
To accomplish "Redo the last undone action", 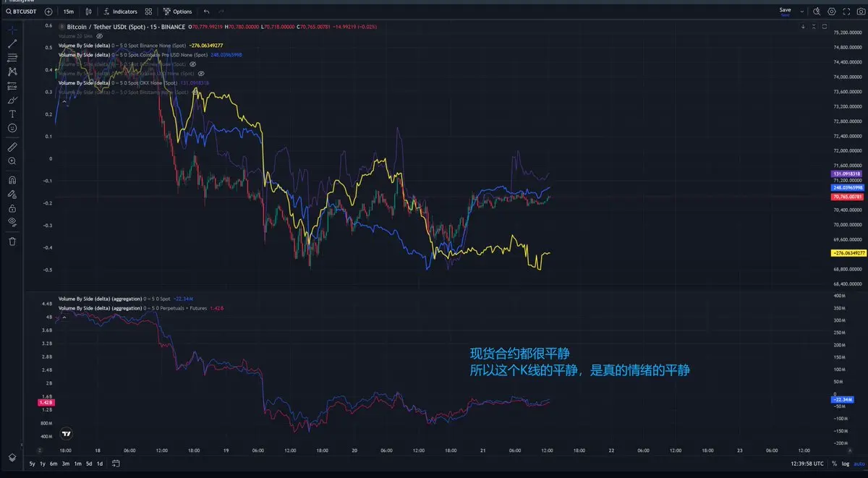I will 221,12.
